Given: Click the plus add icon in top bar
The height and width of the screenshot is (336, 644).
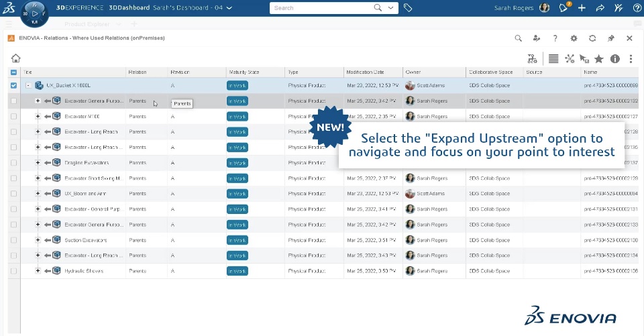Looking at the screenshot, I should (x=582, y=8).
